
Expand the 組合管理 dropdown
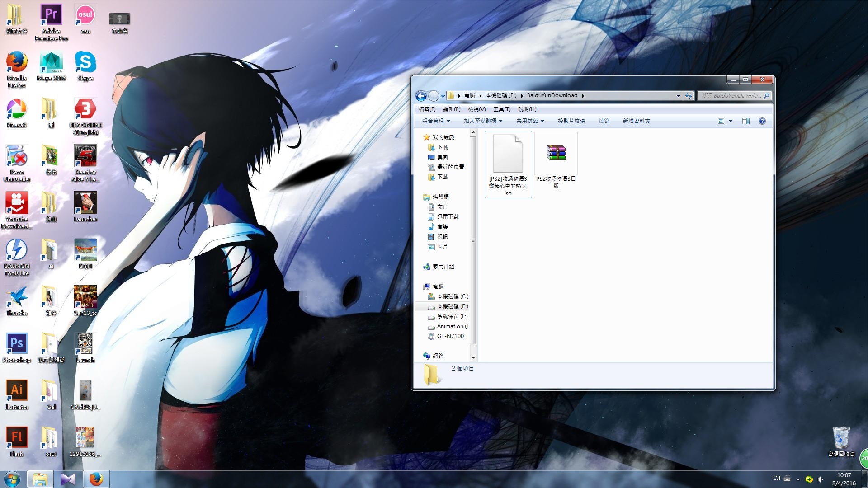click(x=436, y=121)
